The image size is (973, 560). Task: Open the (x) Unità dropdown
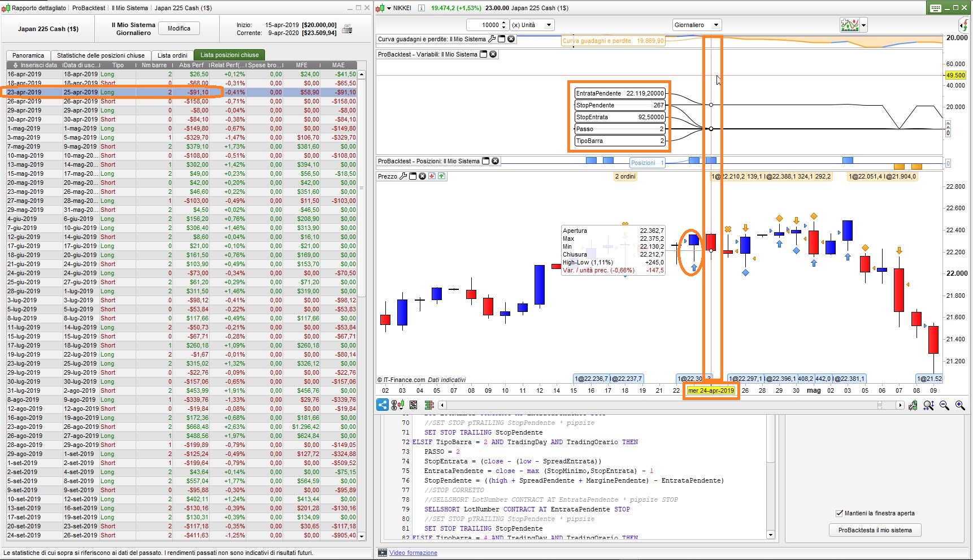(x=532, y=25)
